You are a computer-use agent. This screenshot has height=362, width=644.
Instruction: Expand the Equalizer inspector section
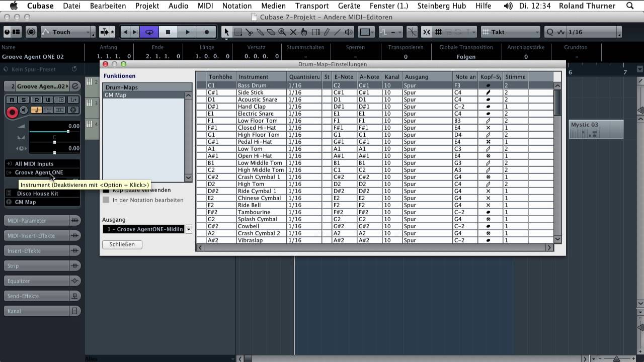coord(42,281)
